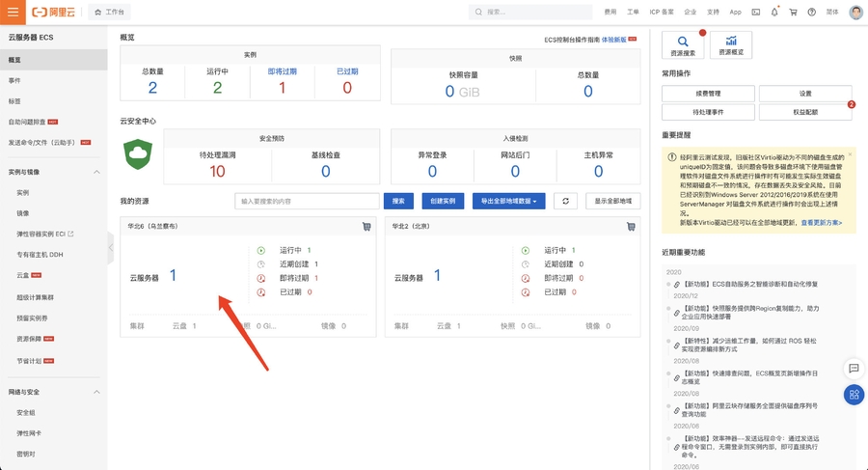Open the 导出全部地域数据 dropdown
868x470 pixels.
coord(511,201)
